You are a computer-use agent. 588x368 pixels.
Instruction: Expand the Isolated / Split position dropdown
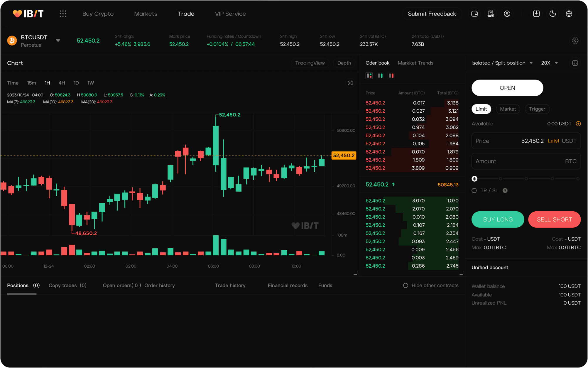[x=502, y=63]
